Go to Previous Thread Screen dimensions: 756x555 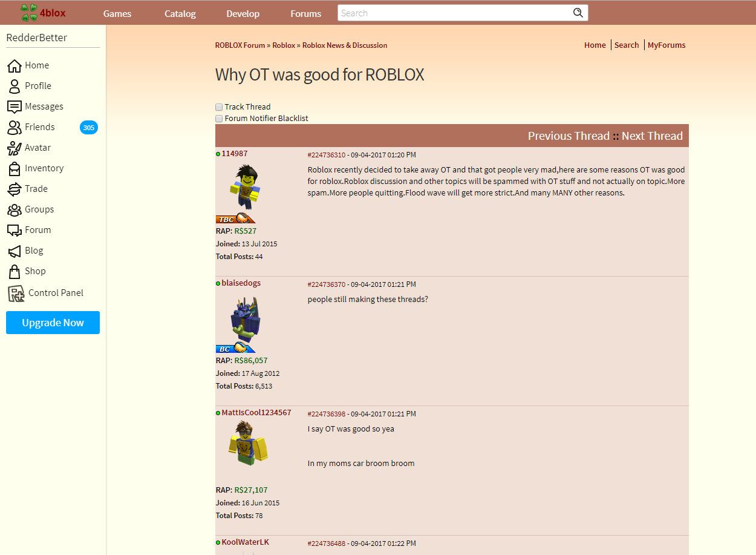point(569,136)
